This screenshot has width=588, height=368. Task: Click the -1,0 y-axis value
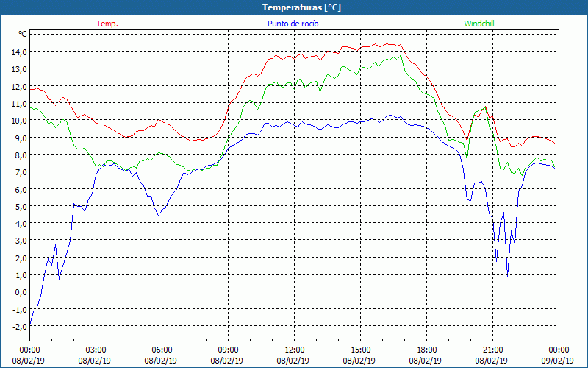point(20,309)
